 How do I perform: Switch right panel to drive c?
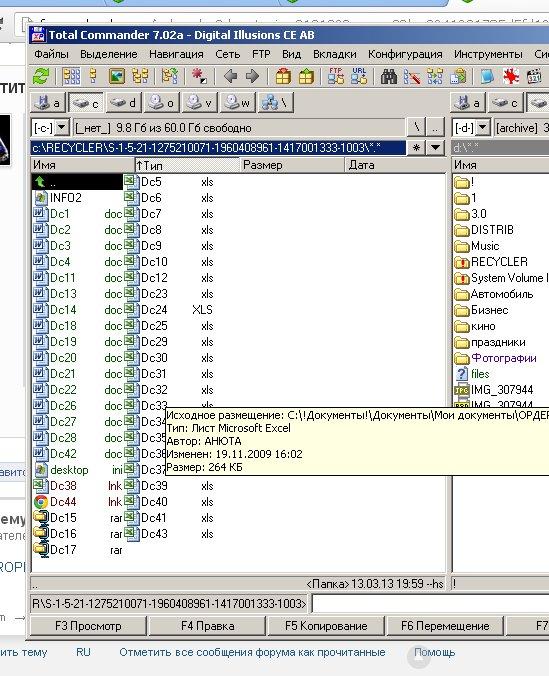click(x=505, y=103)
